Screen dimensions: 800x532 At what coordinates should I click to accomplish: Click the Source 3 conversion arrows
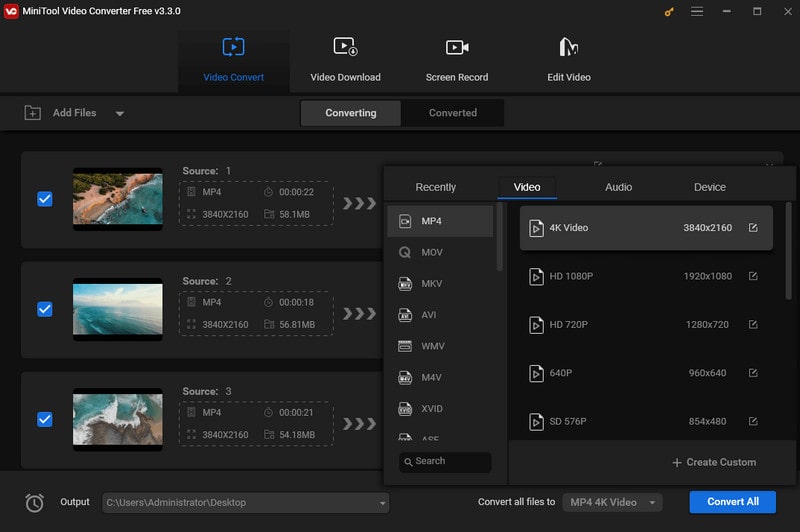359,424
